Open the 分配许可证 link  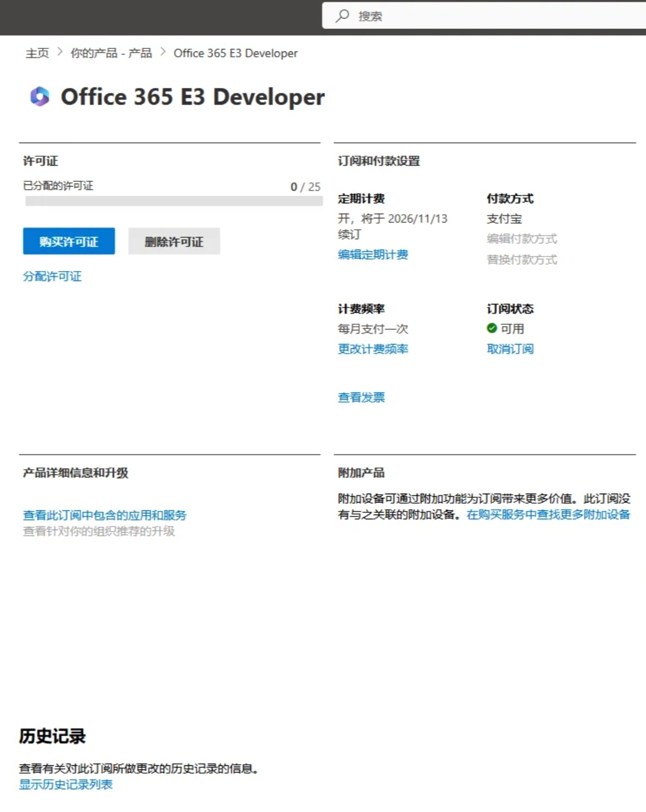coord(52,276)
